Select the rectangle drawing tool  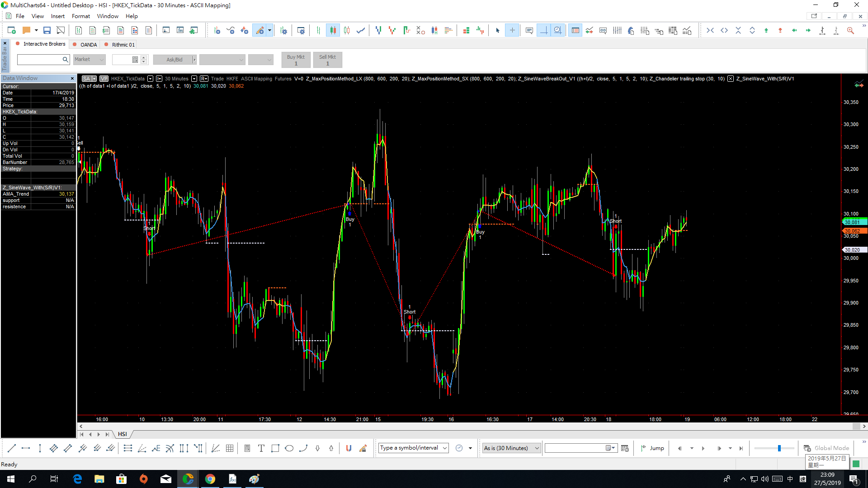pyautogui.click(x=275, y=448)
